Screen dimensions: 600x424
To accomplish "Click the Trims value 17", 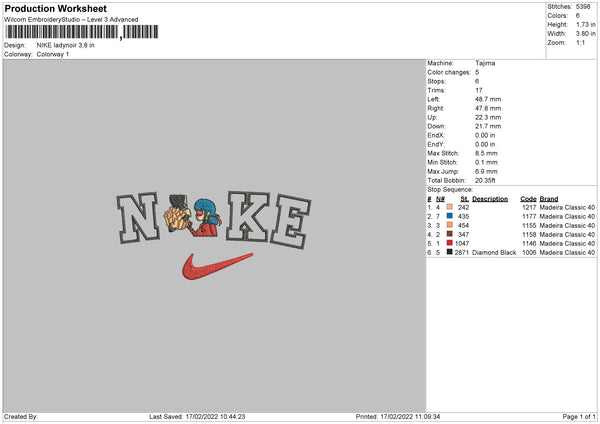I will click(479, 90).
